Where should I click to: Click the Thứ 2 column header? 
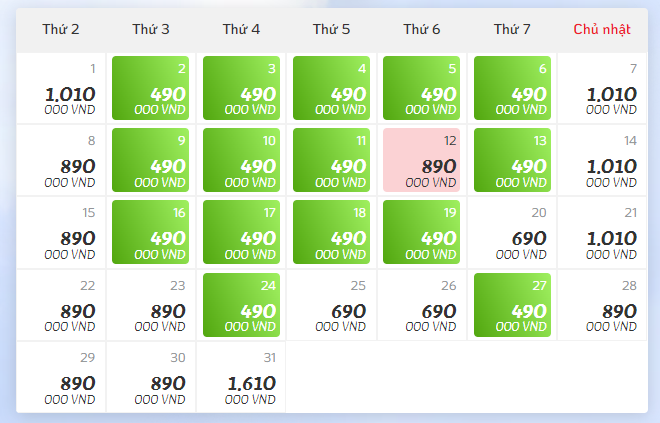61,29
